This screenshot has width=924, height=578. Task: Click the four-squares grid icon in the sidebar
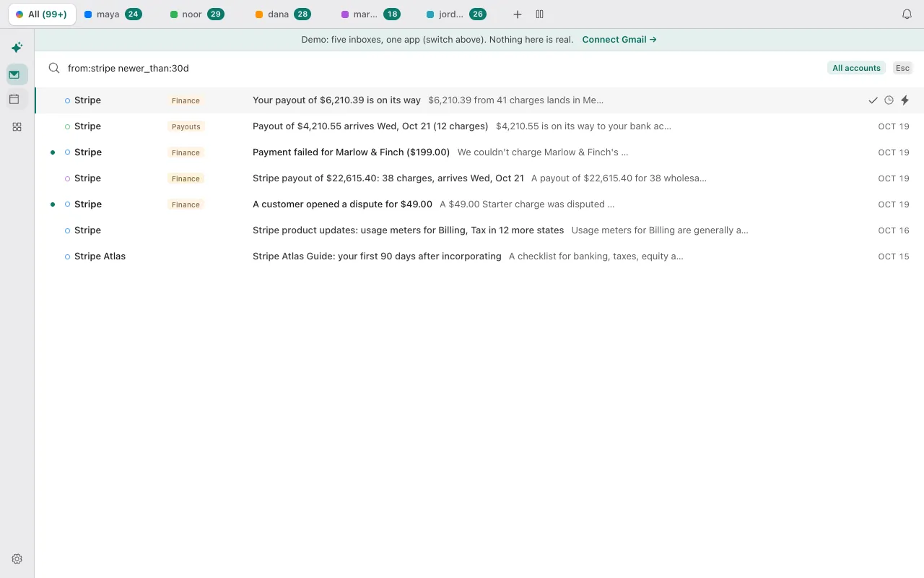tap(17, 126)
